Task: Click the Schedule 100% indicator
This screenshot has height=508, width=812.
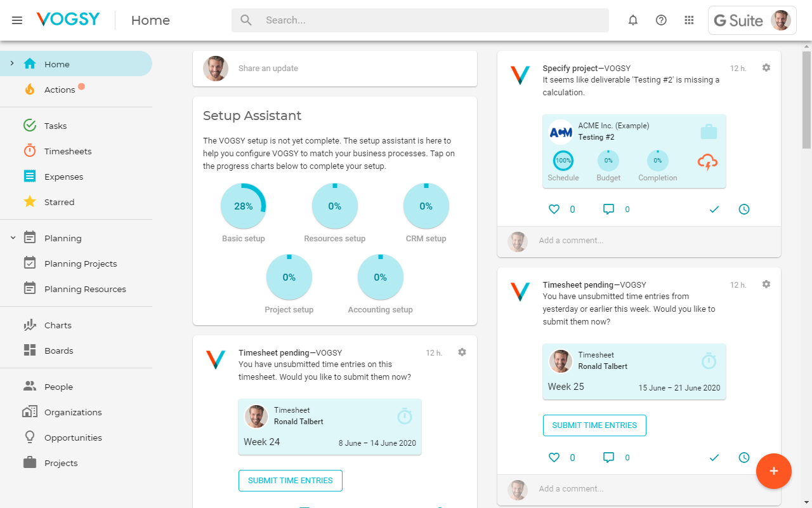Action: [563, 161]
